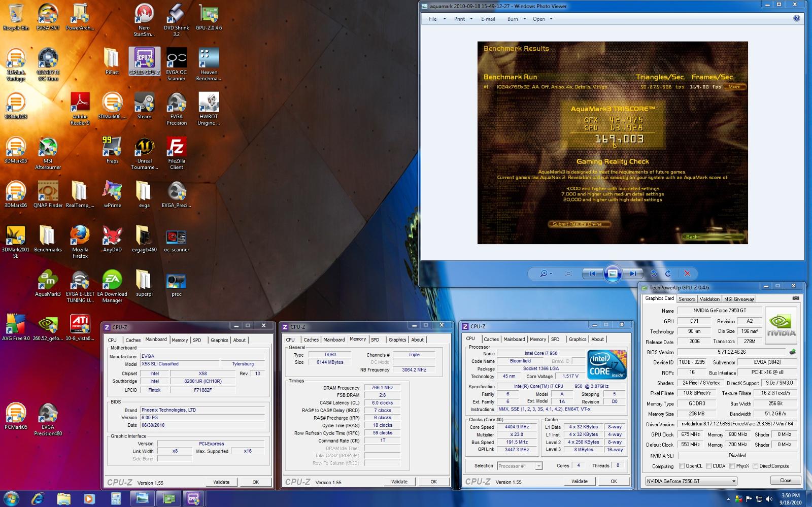The image size is (812, 507).
Task: Toggle DirectCompute checkbox in GPU-Z
Action: click(756, 466)
